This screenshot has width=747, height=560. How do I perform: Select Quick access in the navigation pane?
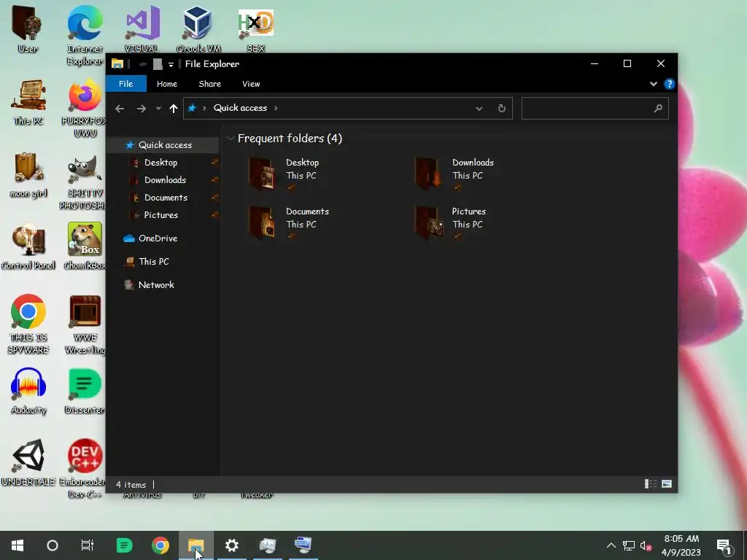(x=165, y=145)
